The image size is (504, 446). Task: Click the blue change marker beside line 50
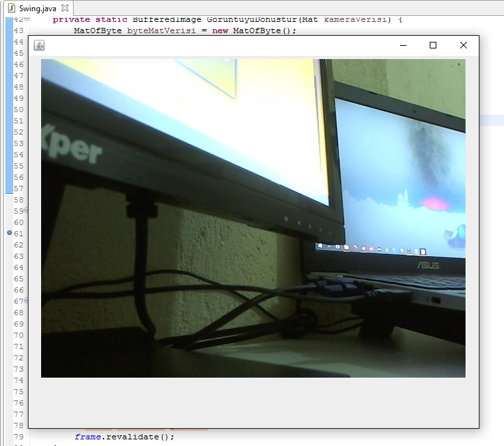point(9,110)
